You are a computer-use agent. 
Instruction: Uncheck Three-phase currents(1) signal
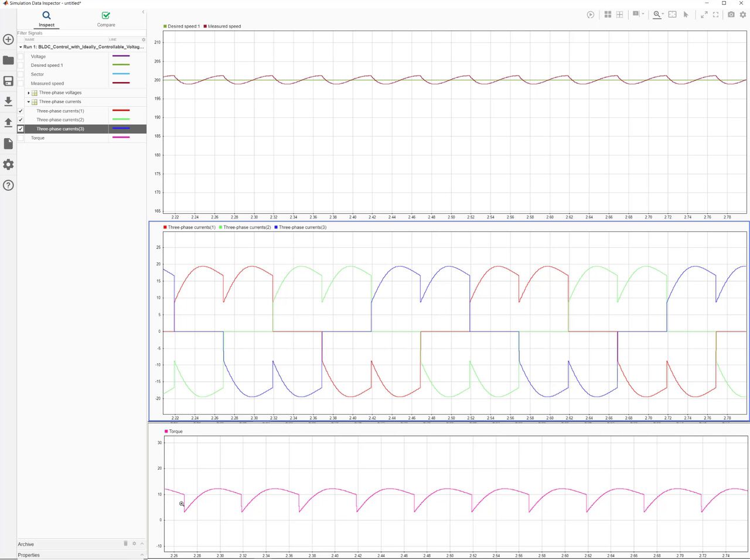click(21, 111)
